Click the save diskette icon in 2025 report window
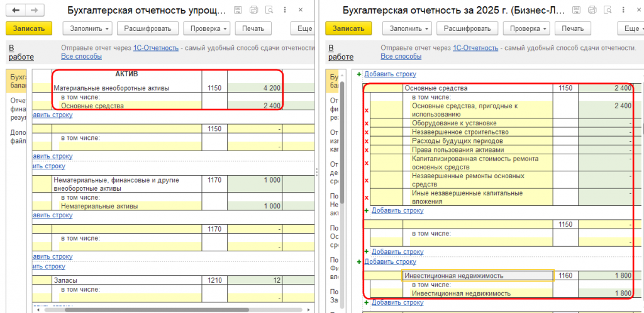 (x=577, y=10)
